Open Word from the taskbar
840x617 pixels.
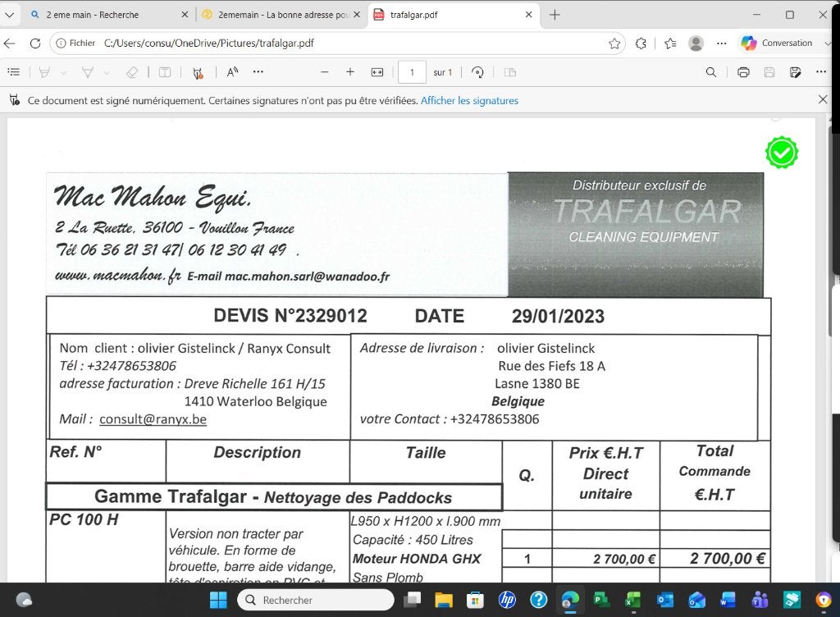tap(728, 600)
